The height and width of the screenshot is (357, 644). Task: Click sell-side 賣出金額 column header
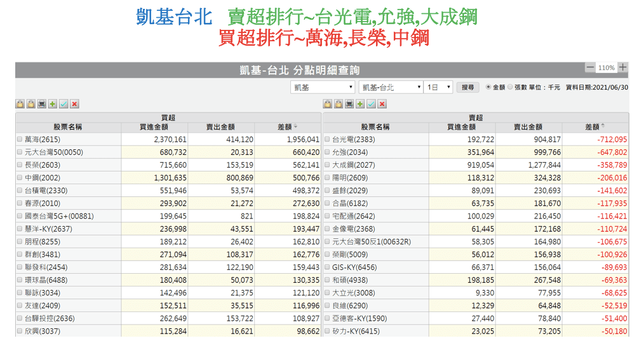527,127
